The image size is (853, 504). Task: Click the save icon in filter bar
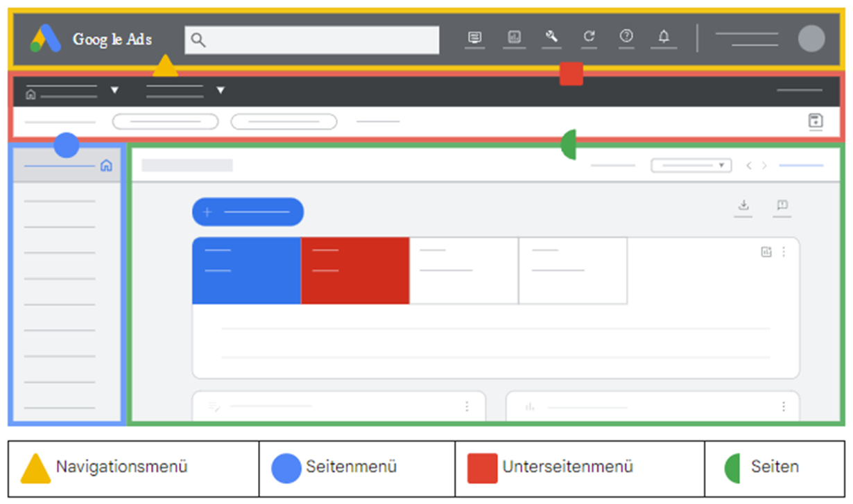click(816, 121)
